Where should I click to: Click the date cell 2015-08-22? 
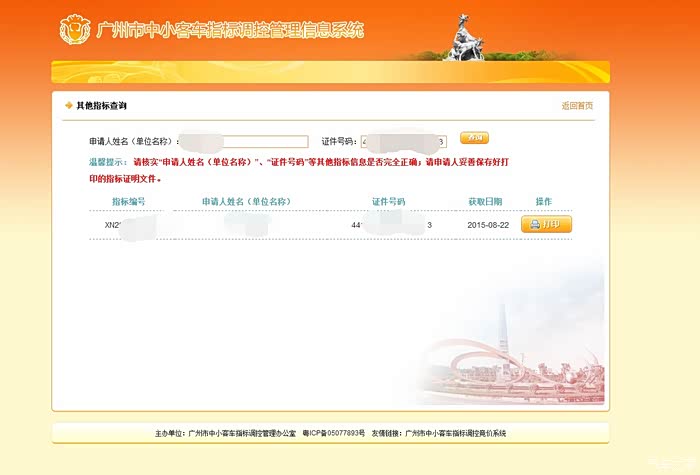[x=488, y=225]
